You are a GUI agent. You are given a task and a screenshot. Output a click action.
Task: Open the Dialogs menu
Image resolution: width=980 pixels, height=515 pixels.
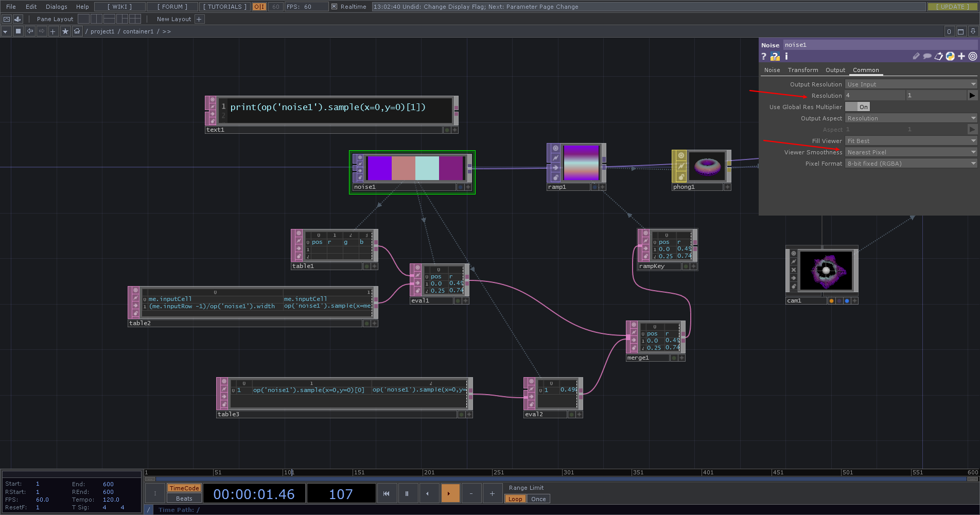point(56,7)
